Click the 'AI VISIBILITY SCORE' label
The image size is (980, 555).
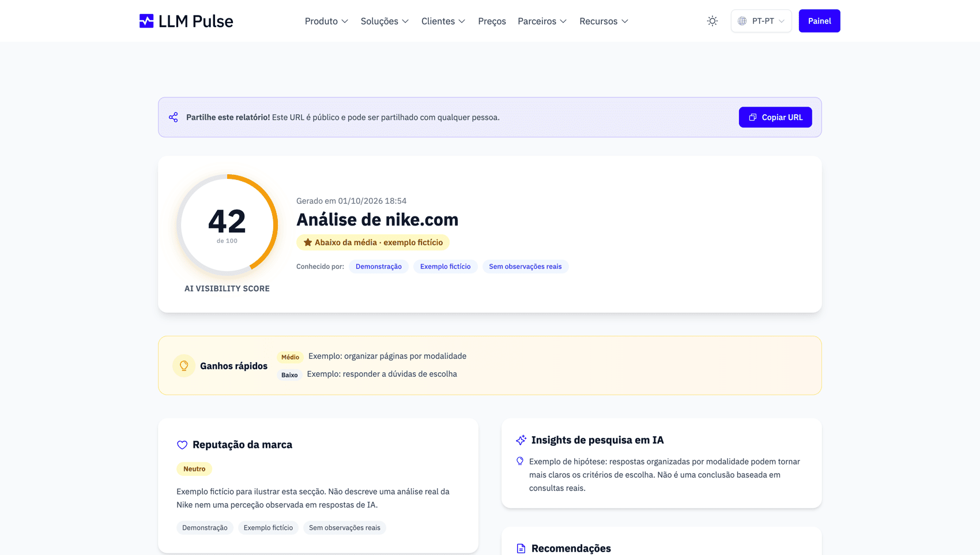227,288
